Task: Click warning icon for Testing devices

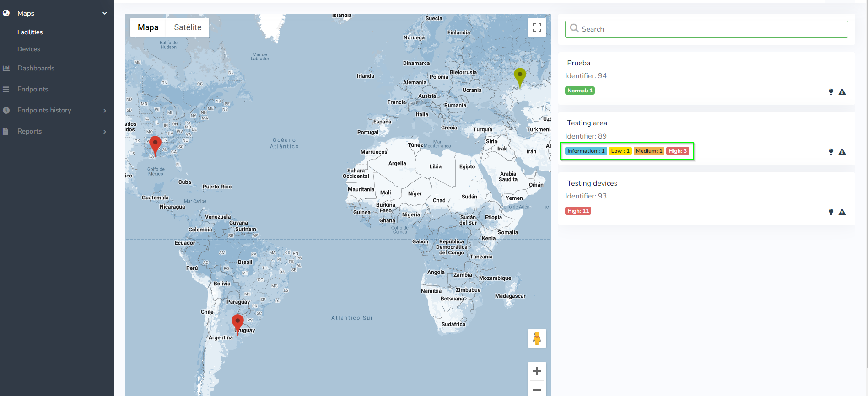Action: click(842, 212)
